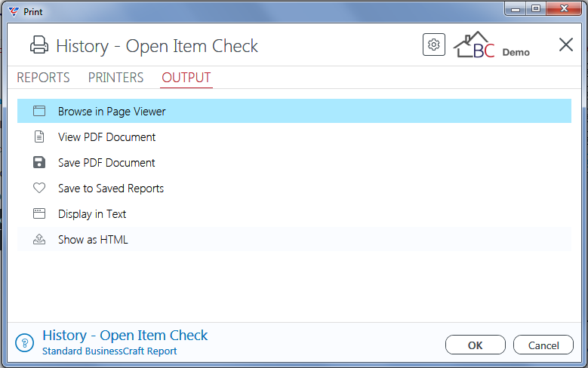
Task: Select Browse in Page Viewer option
Action: [294, 111]
